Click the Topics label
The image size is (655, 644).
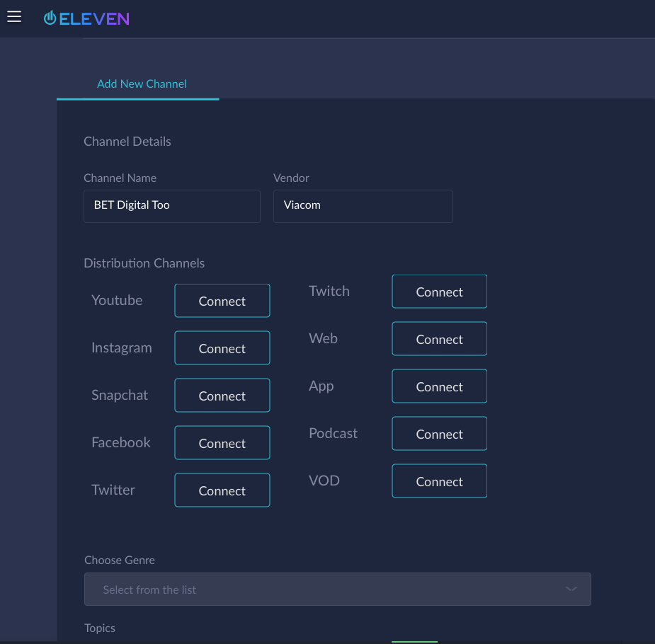[100, 628]
